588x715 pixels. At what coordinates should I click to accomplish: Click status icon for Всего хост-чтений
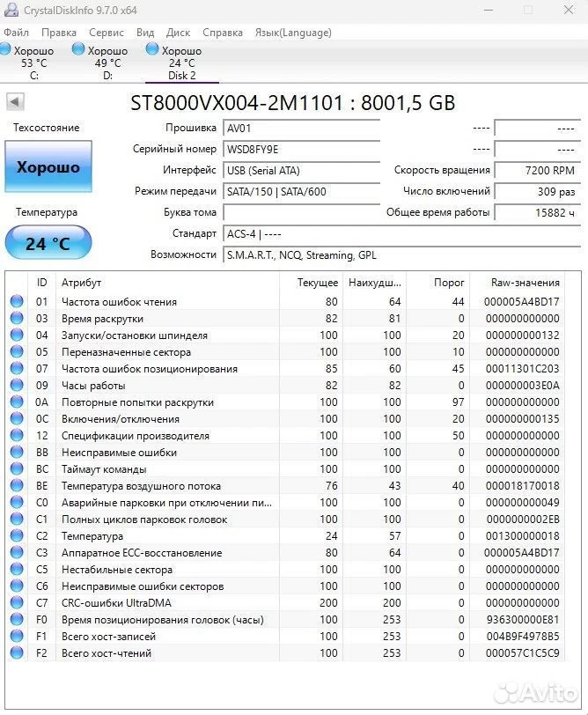(17, 653)
